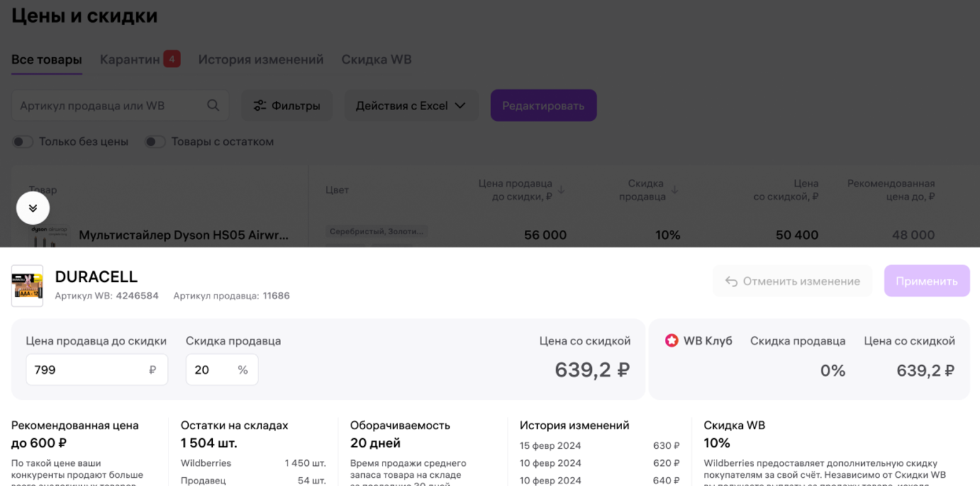
Task: Click history entry with price 640 ₽
Action: coord(599,480)
